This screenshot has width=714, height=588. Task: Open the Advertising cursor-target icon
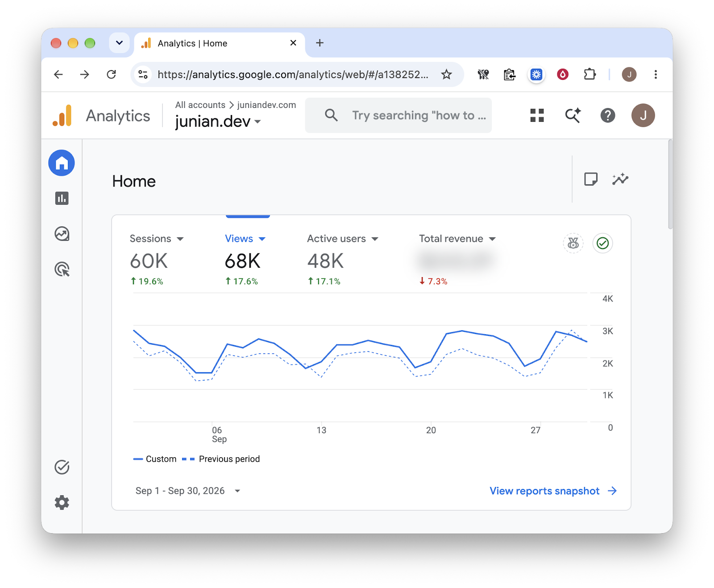point(62,269)
